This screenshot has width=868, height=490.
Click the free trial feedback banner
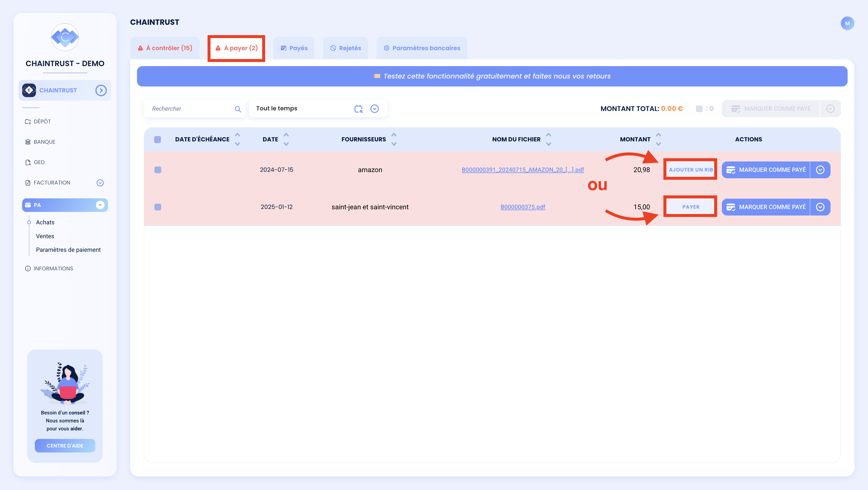[x=492, y=76]
